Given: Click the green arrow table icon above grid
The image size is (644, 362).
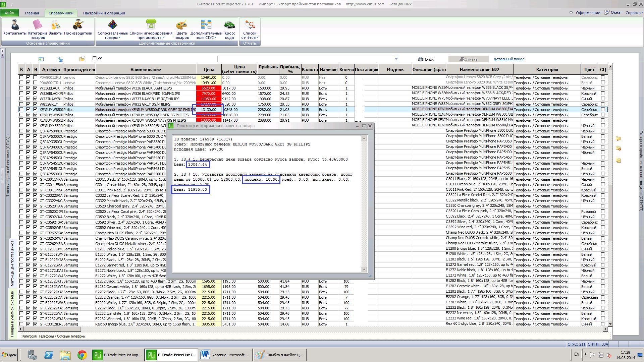Looking at the screenshot, I should pyautogui.click(x=41, y=59).
